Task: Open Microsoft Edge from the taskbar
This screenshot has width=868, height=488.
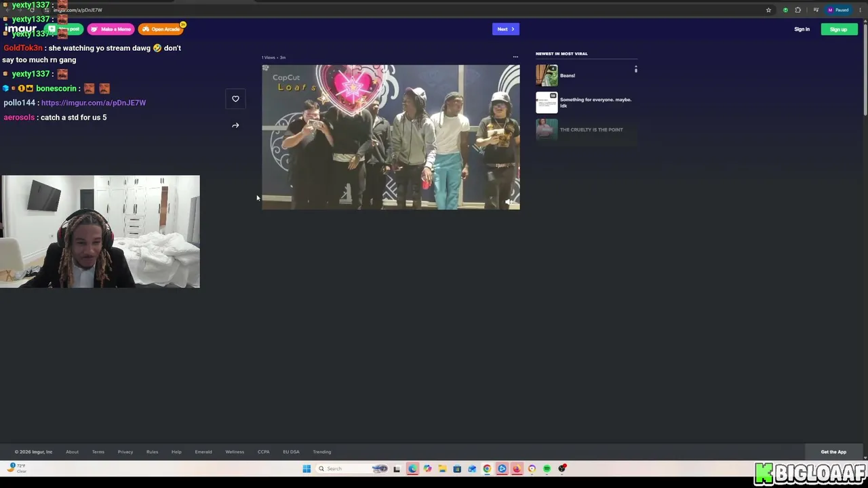Action: point(412,469)
